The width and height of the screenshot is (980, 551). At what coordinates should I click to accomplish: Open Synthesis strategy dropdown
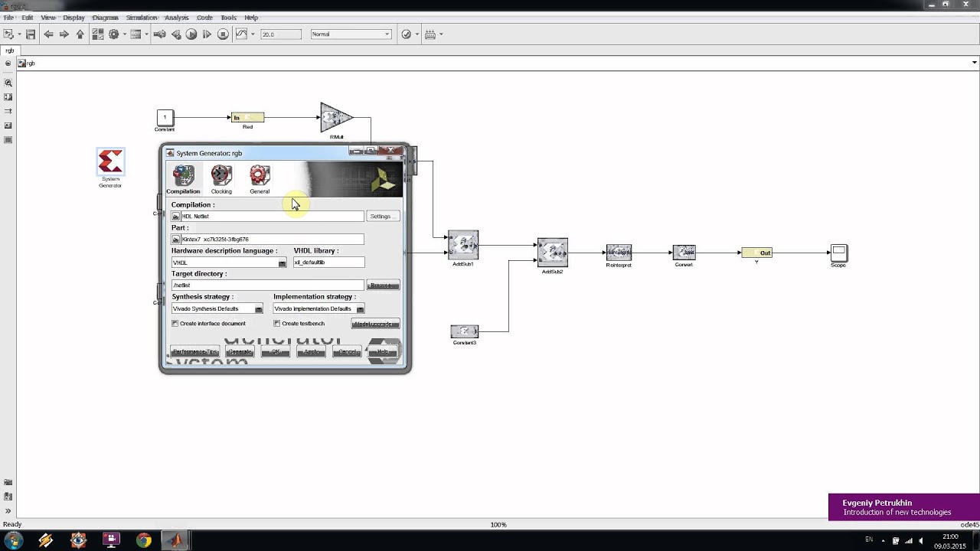pos(217,308)
